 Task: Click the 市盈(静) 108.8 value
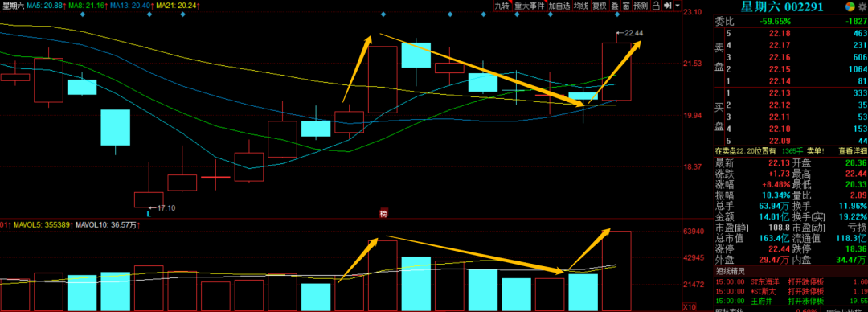780,228
